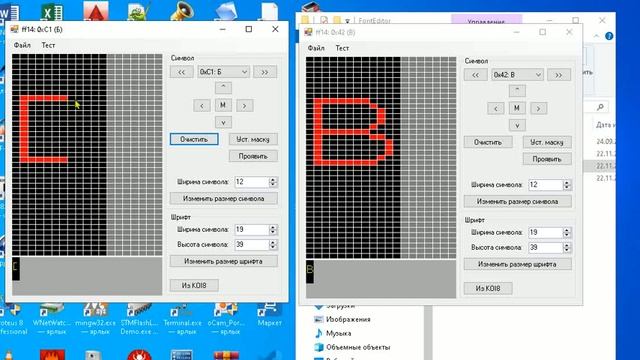Focus symbol width field in Б window
The height and width of the screenshot is (360, 640).
[x=252, y=182]
